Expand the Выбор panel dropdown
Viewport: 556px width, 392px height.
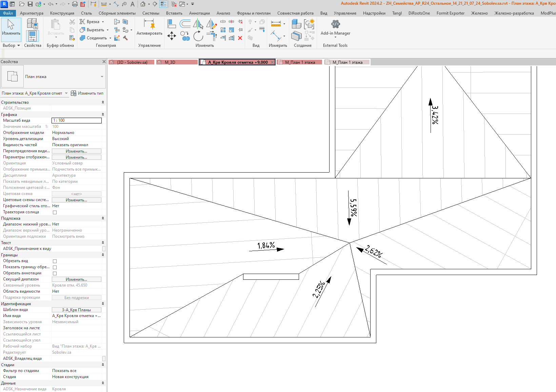[11, 45]
